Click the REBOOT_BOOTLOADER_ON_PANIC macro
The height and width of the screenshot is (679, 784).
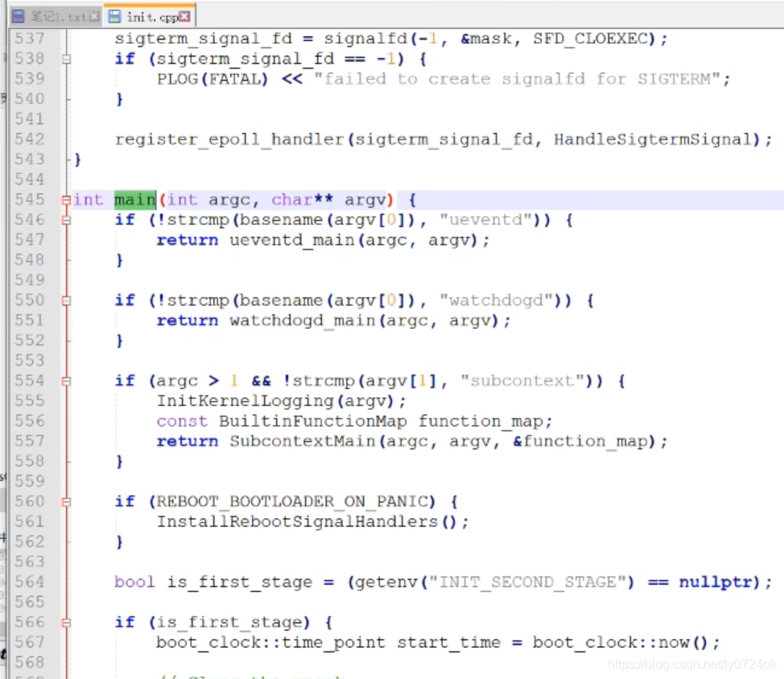click(x=292, y=502)
